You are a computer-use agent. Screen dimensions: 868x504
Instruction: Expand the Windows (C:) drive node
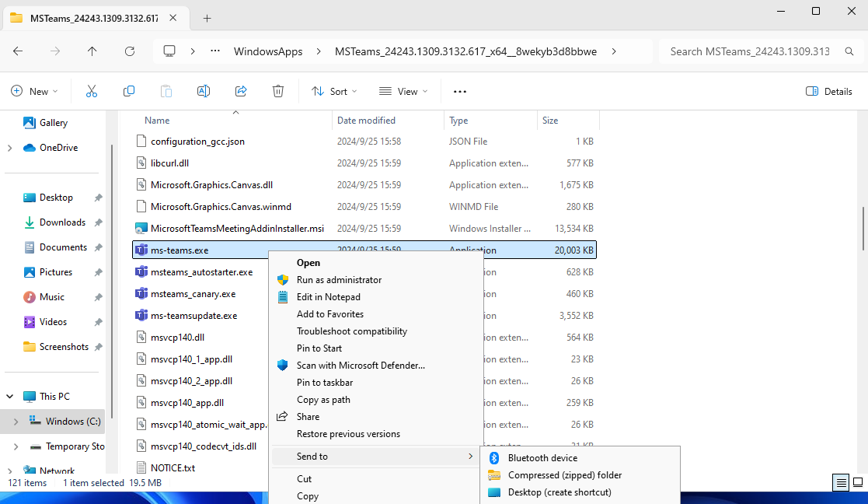coord(16,422)
